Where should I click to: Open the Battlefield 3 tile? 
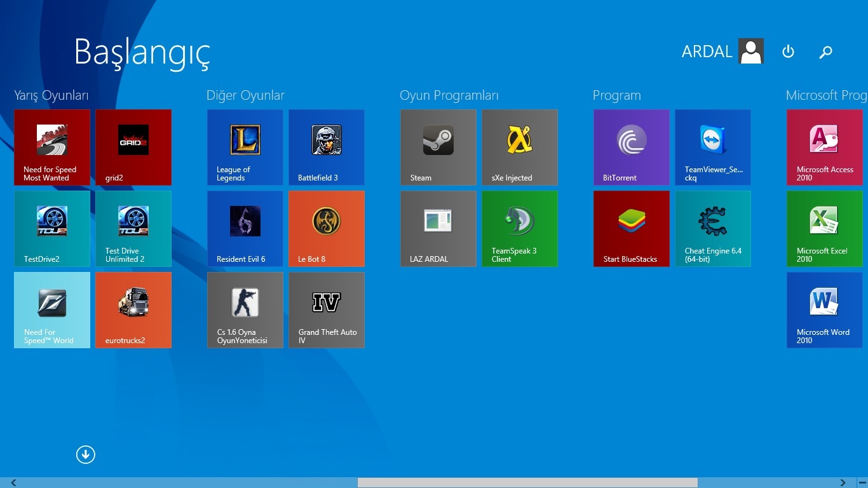click(327, 147)
